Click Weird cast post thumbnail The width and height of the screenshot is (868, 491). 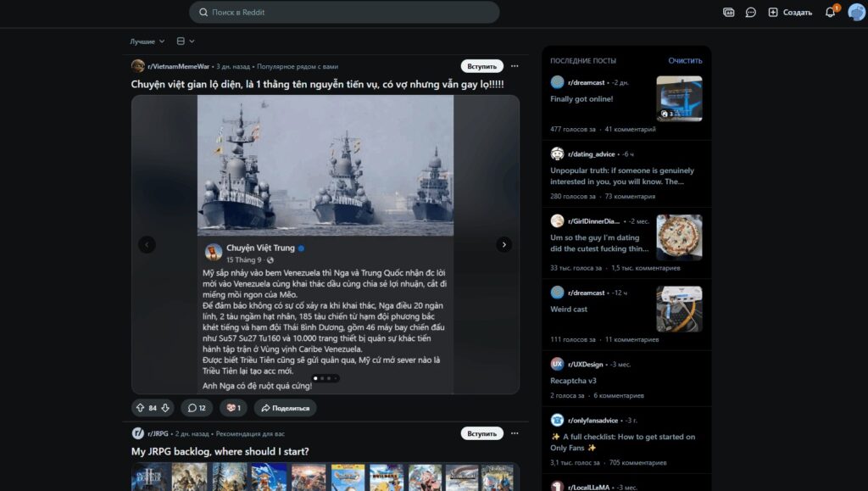679,309
